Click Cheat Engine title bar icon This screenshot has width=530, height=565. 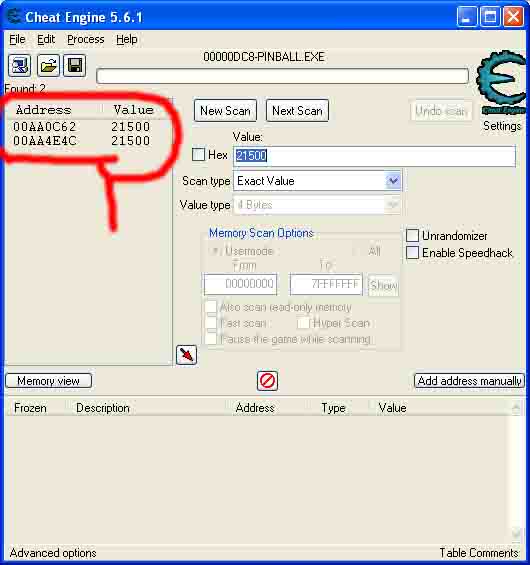[14, 16]
